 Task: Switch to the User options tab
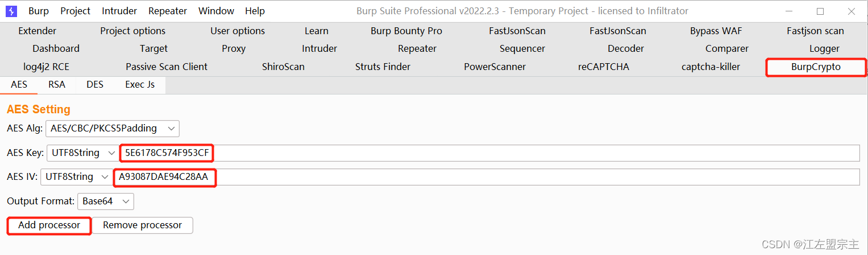tap(238, 31)
